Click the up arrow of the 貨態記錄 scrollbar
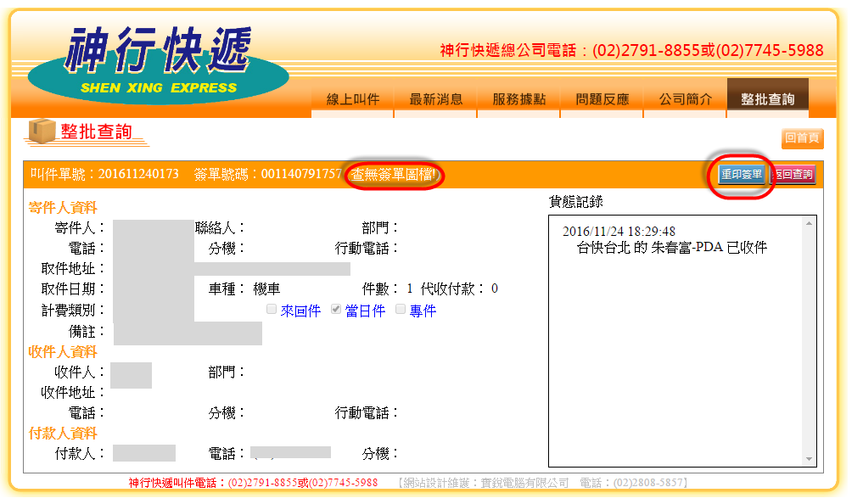The image size is (863, 504). tap(809, 223)
